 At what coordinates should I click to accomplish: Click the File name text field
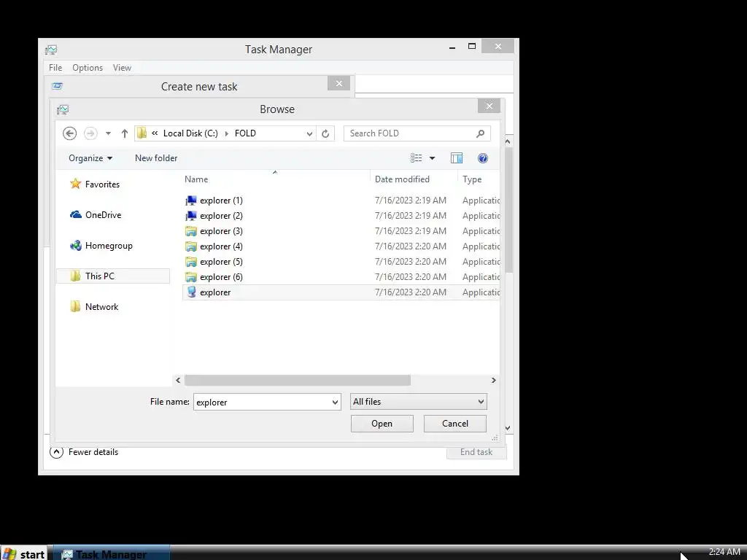[262, 402]
